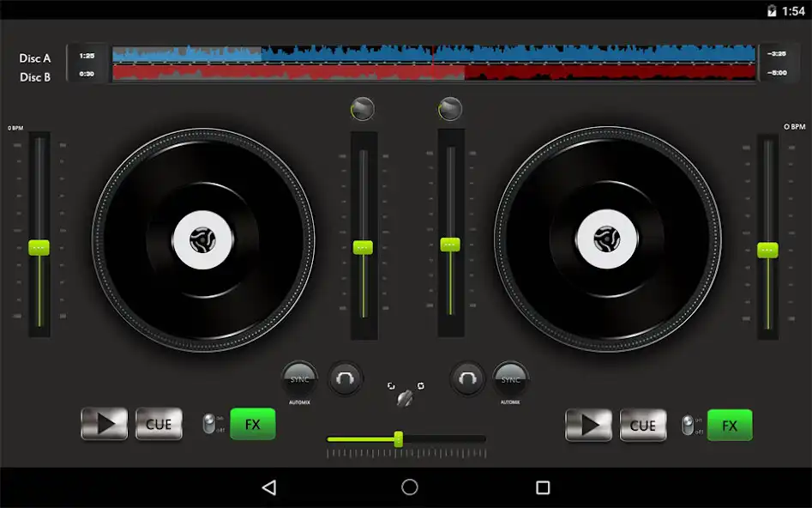Click the left channel volume fader handle
The width and height of the screenshot is (812, 508).
pos(363,247)
